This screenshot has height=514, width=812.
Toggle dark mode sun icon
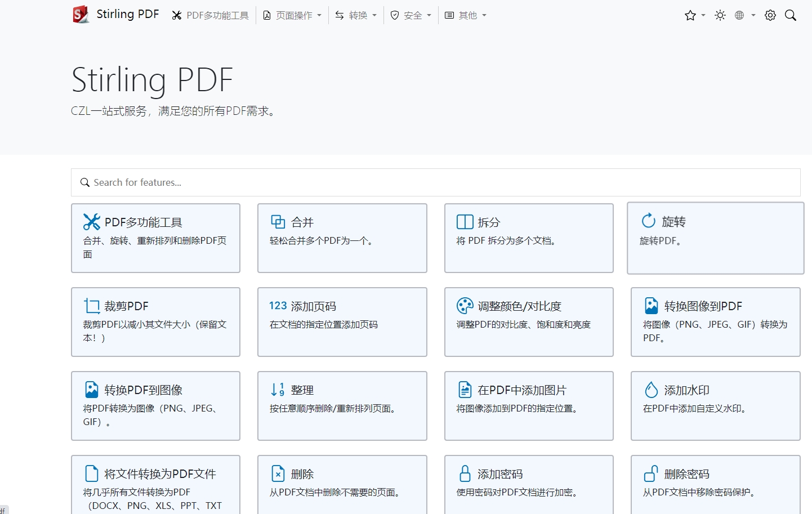point(720,15)
